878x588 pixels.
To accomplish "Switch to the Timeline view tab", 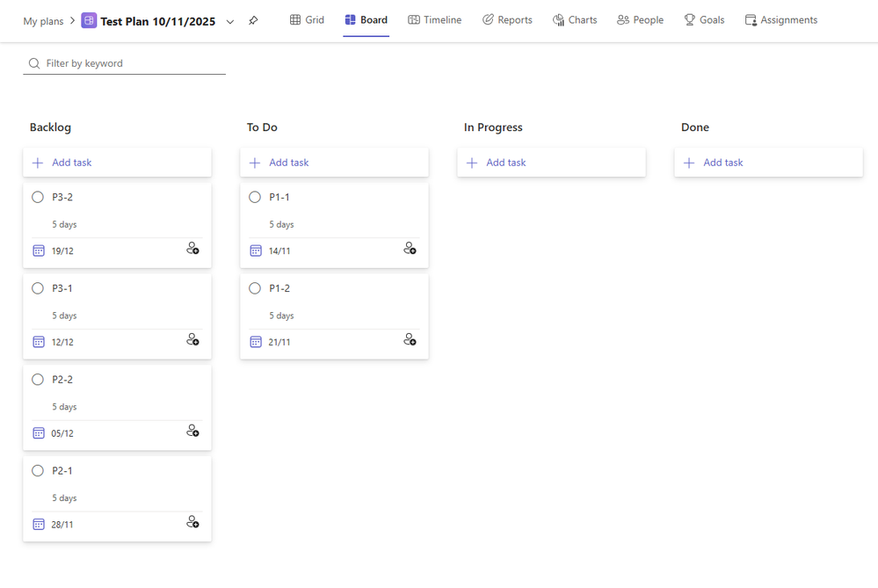I will tap(434, 20).
